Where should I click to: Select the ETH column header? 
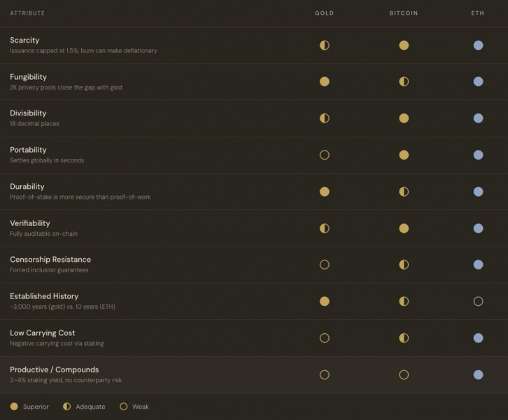(x=477, y=13)
